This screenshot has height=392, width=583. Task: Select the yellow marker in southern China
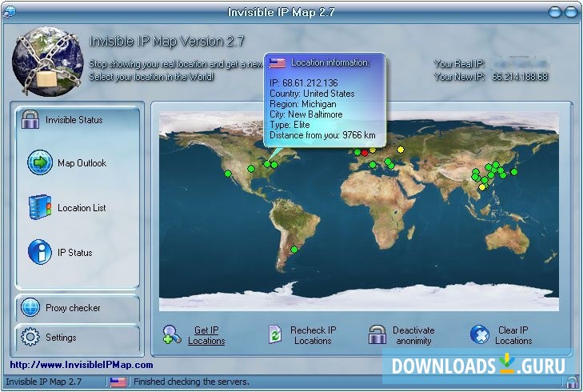pyautogui.click(x=482, y=187)
